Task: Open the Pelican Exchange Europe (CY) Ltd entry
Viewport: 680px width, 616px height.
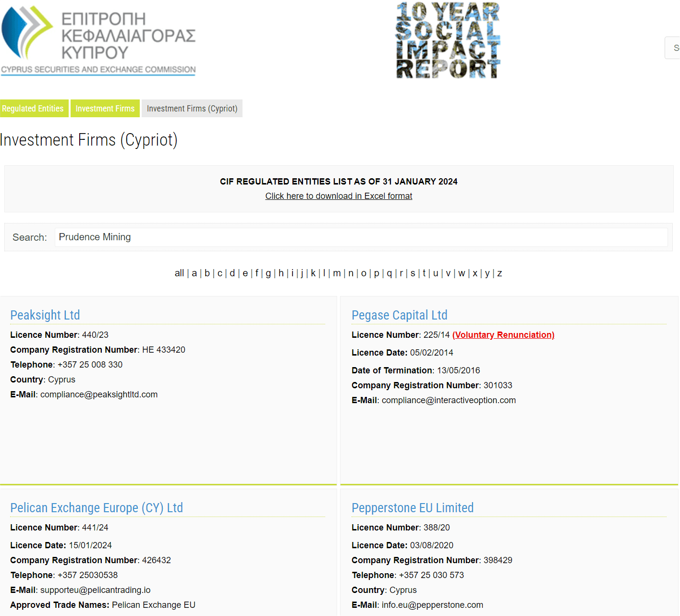Action: 97,508
